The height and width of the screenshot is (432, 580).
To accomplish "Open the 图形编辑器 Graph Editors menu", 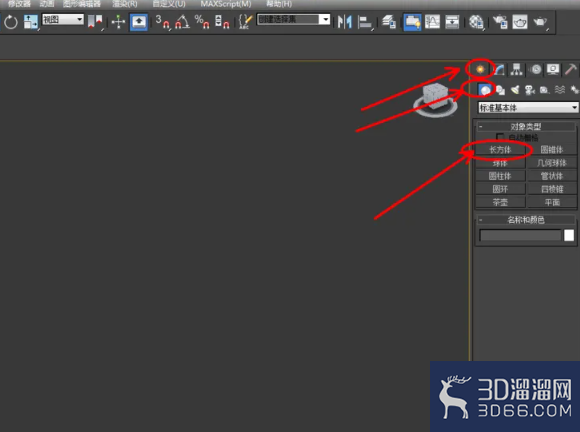I will click(x=82, y=4).
